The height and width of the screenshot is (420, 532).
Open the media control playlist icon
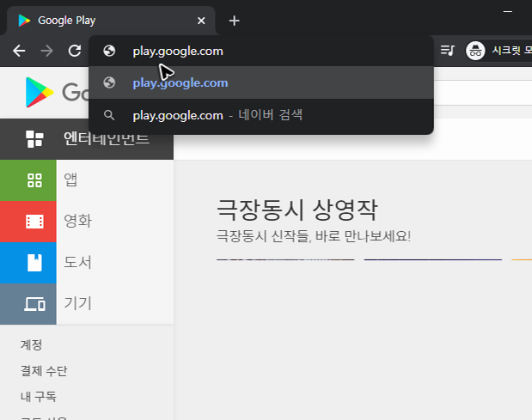(447, 51)
